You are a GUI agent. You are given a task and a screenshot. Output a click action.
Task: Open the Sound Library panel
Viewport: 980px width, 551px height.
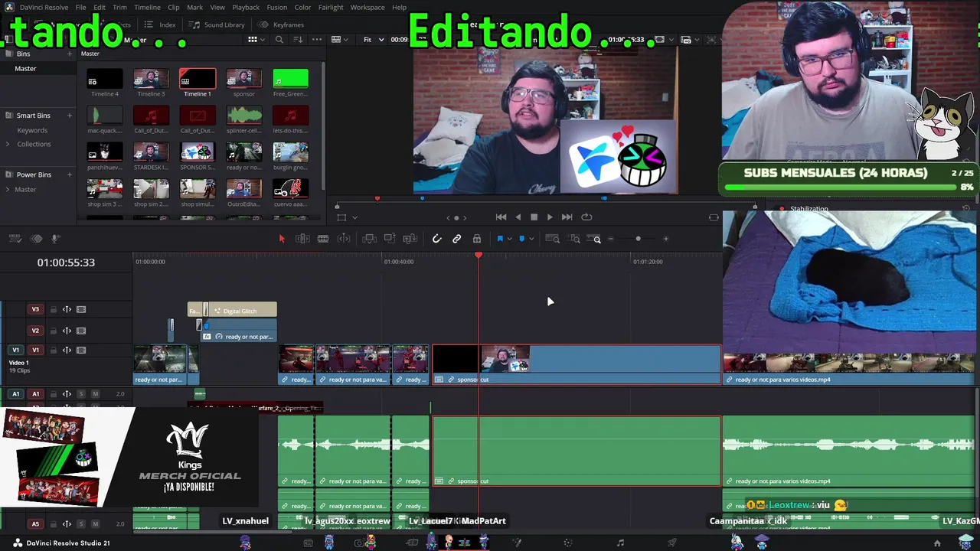217,24
